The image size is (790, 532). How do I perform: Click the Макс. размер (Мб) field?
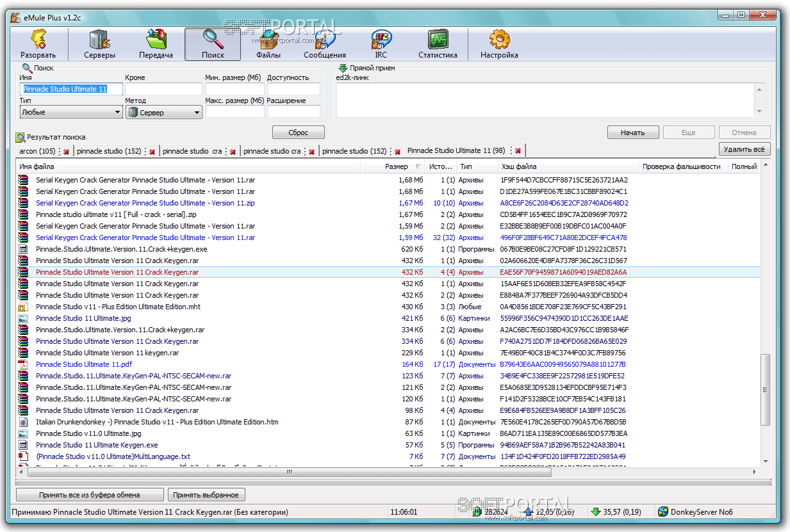coord(235,112)
